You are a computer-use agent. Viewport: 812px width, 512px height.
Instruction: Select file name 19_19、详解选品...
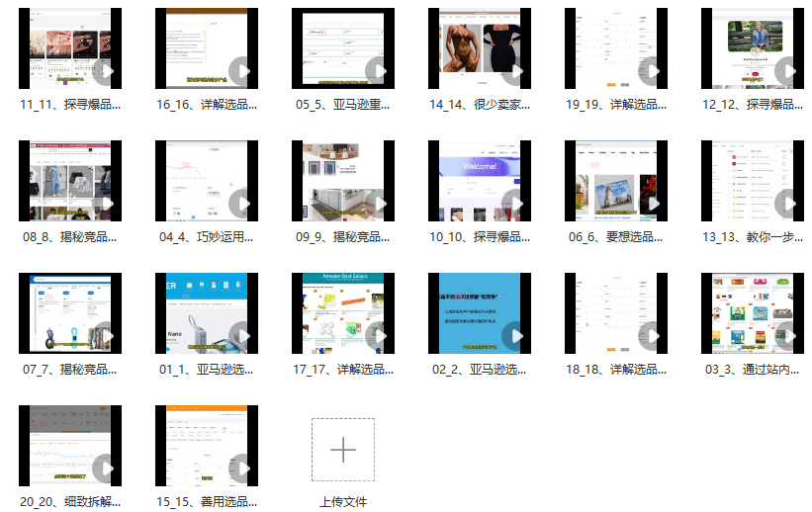tap(616, 105)
